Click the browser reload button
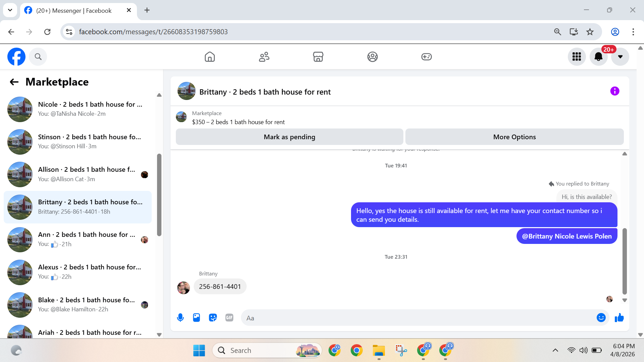This screenshot has height=362, width=644. 47,32
